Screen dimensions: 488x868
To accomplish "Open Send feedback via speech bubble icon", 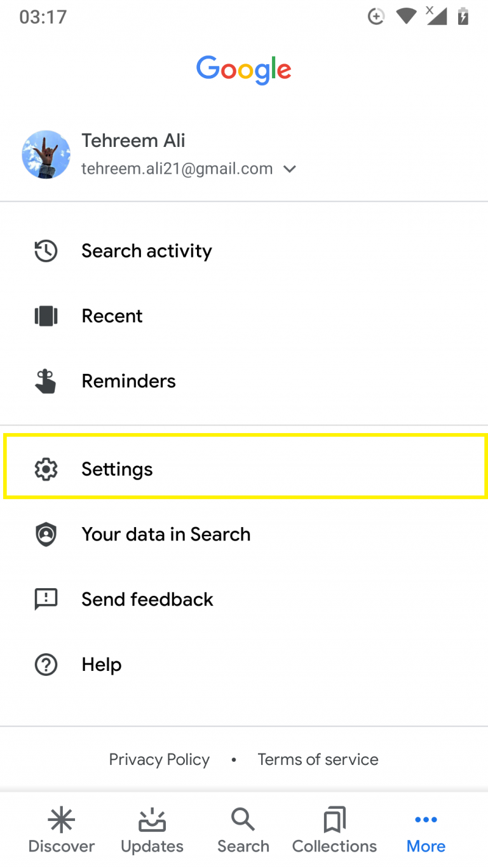I will click(x=46, y=600).
